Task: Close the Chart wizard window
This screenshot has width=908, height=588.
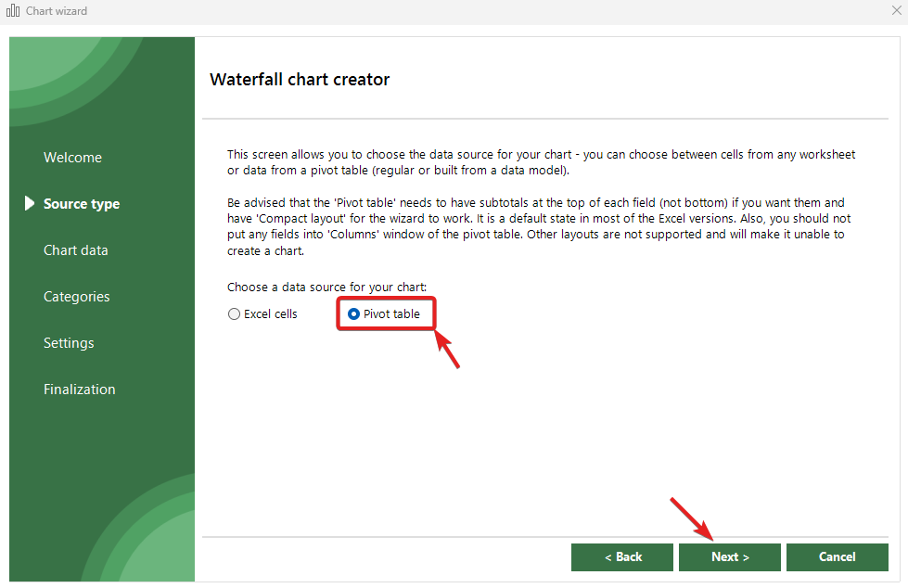Action: click(896, 11)
